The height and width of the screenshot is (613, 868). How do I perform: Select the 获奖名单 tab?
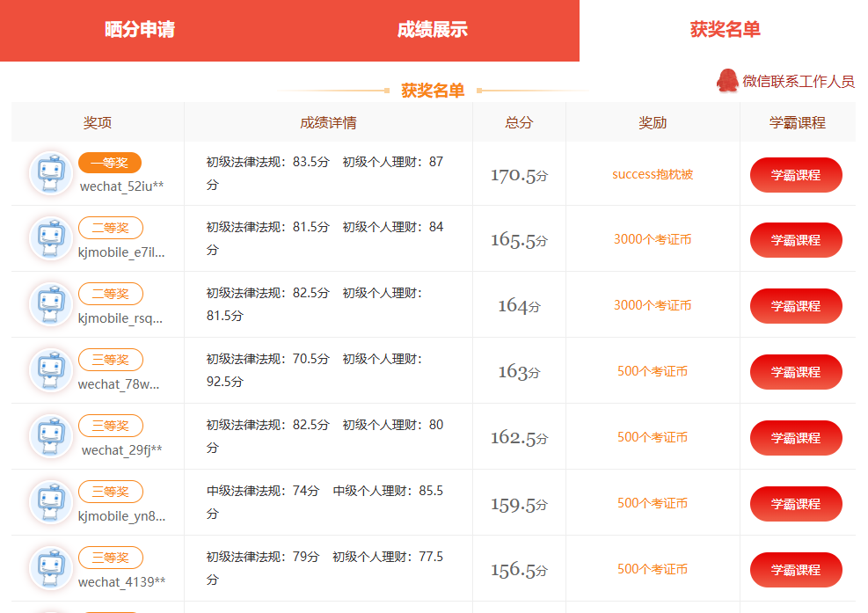(725, 30)
